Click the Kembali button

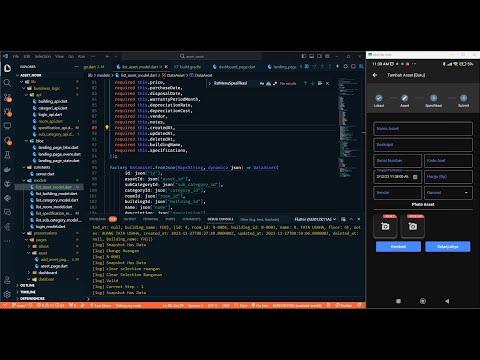398,247
